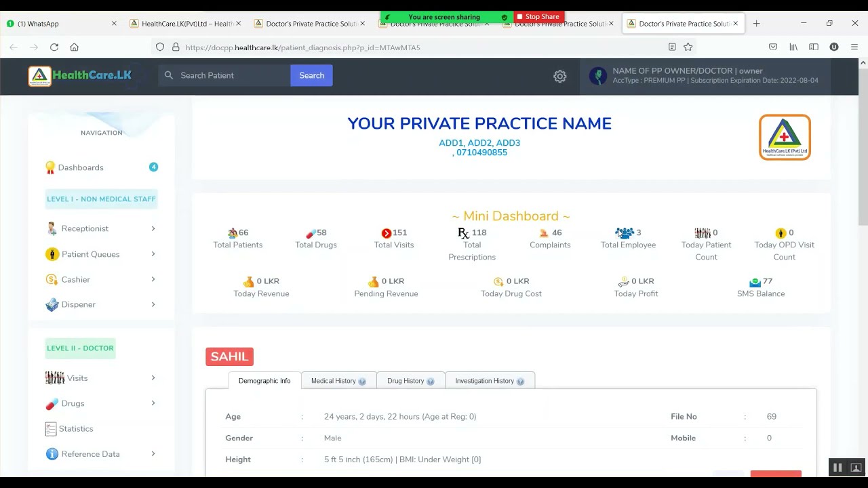Click the Total Drugs pill icon
868x488 pixels.
[x=311, y=233]
